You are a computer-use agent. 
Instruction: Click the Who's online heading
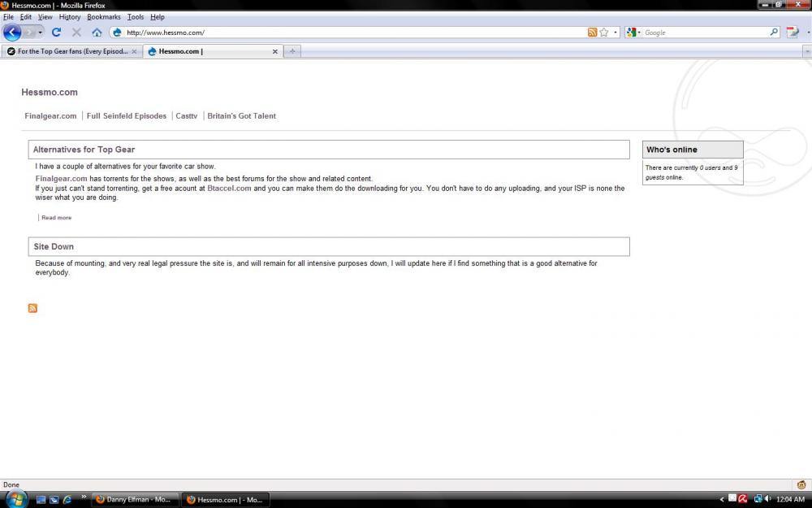tap(672, 150)
